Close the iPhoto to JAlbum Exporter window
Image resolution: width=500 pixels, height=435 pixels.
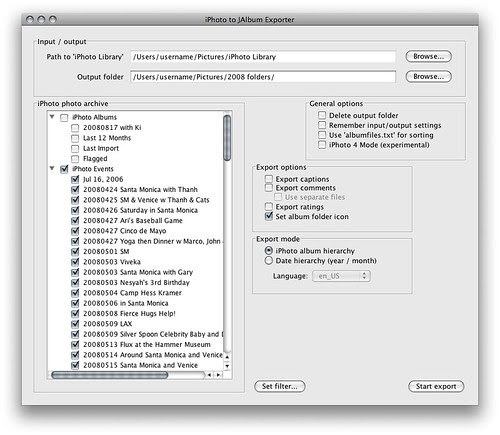pos(30,20)
